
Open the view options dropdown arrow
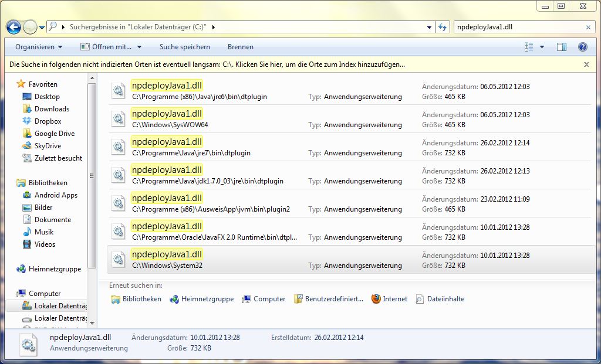point(542,47)
